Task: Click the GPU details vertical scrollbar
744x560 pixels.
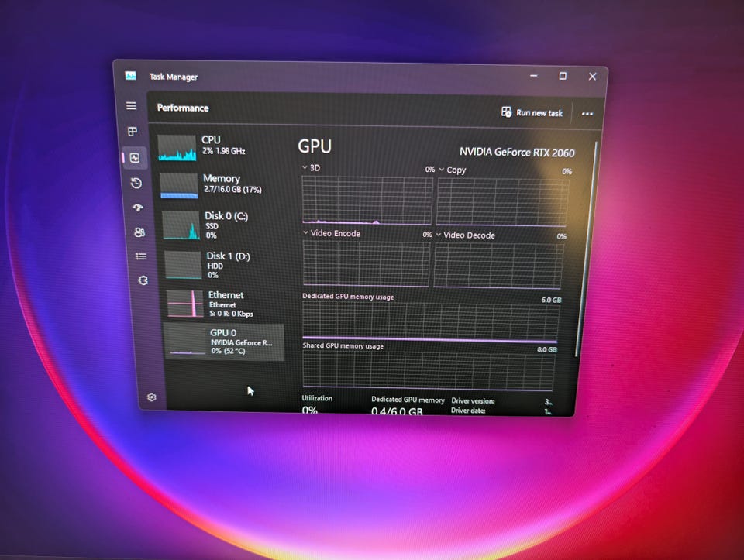Action: pos(587,249)
